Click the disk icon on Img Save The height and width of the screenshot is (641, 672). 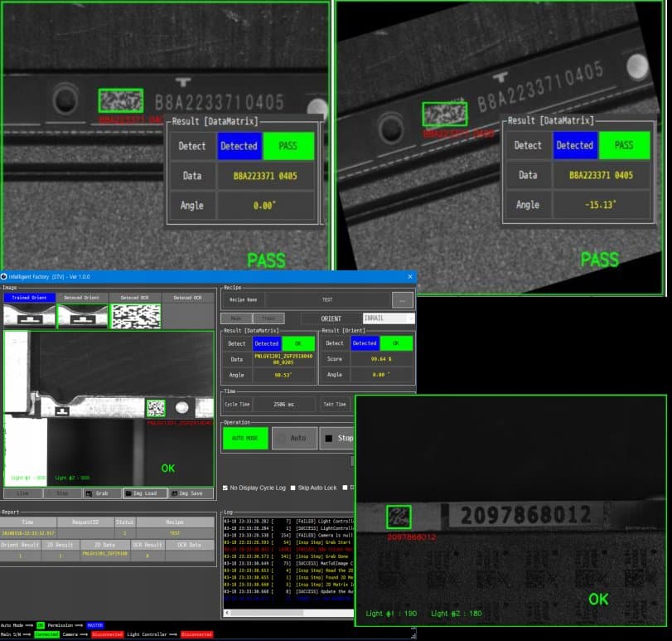(x=175, y=493)
